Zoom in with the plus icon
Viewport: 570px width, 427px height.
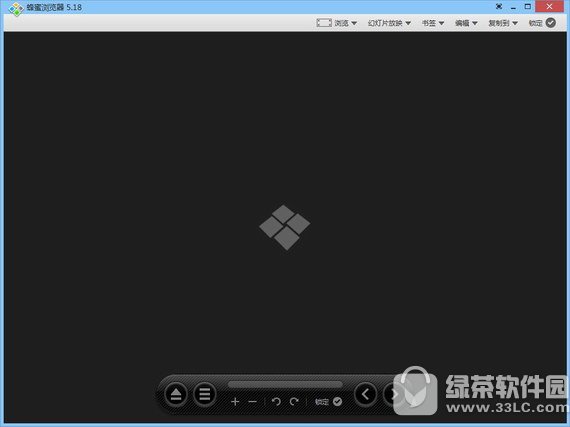click(x=235, y=402)
